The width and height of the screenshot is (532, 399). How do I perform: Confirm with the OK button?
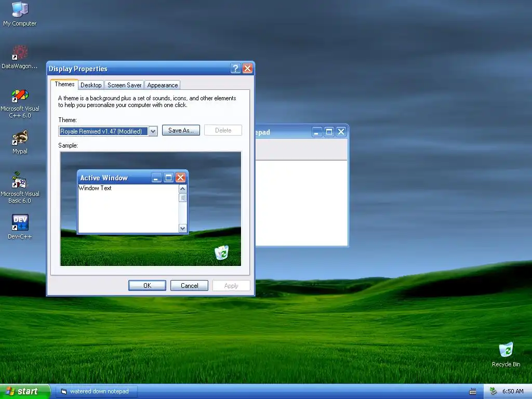pyautogui.click(x=147, y=286)
